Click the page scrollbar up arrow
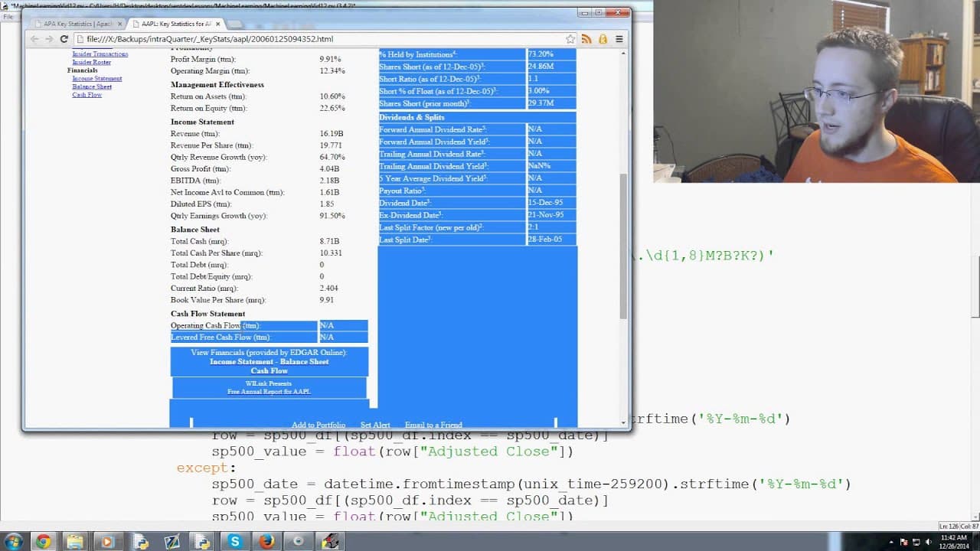This screenshot has height=551, width=980. point(623,54)
